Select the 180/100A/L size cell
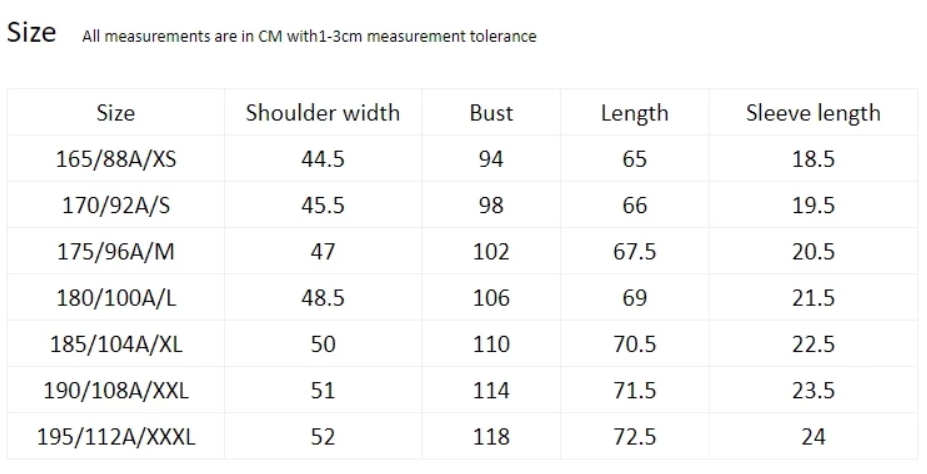The height and width of the screenshot is (474, 927). click(115, 298)
